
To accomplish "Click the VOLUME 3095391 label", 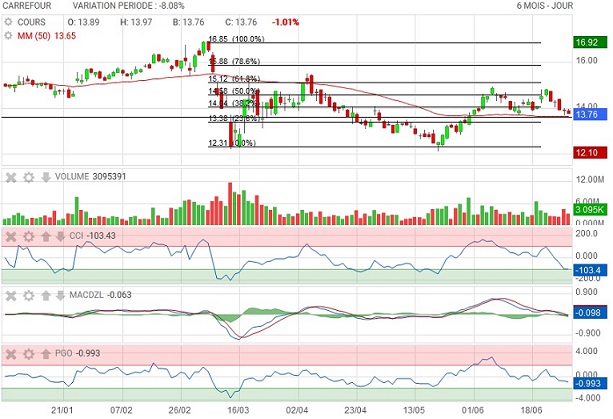I will pyautogui.click(x=90, y=177).
